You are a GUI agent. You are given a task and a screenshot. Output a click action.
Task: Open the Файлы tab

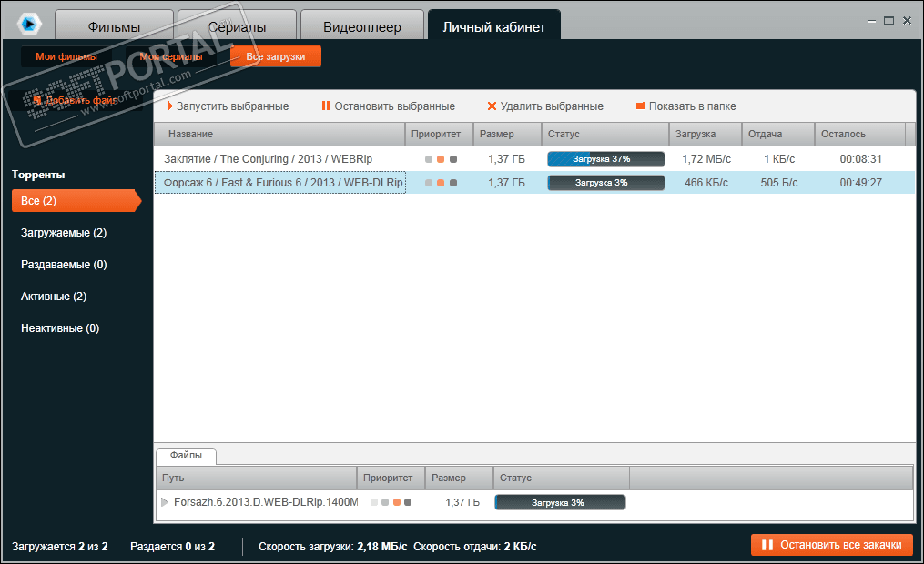187,456
